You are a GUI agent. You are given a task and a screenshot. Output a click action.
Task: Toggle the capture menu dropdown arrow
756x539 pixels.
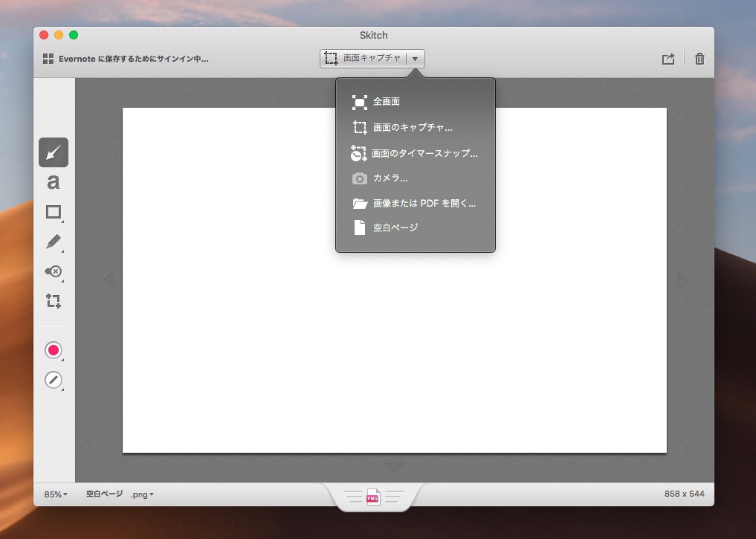[416, 59]
